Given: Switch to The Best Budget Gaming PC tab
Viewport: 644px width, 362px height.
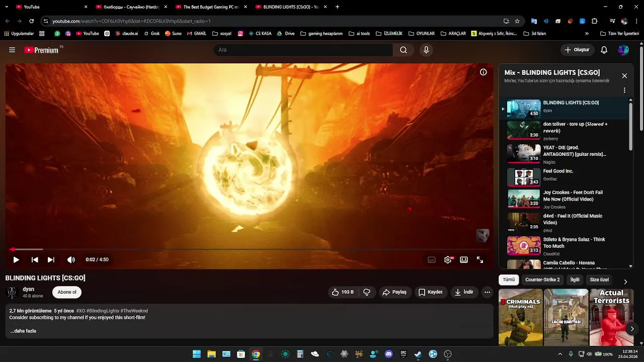Looking at the screenshot, I should [210, 7].
